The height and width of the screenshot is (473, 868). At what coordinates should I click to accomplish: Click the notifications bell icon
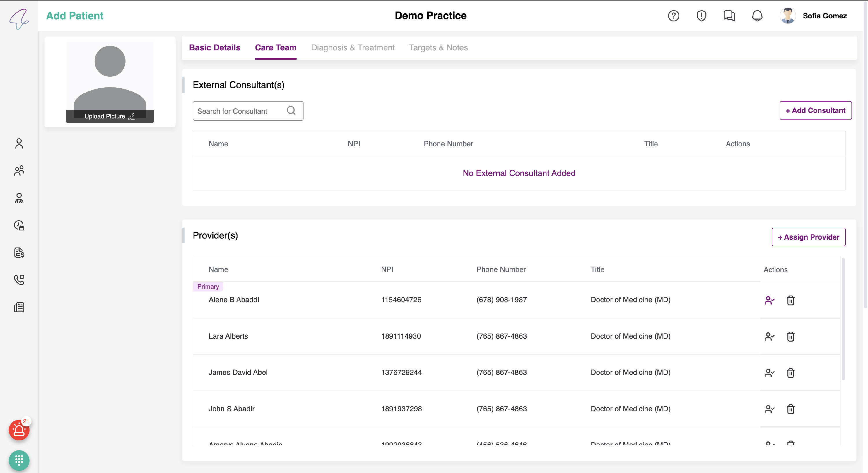[x=757, y=16]
